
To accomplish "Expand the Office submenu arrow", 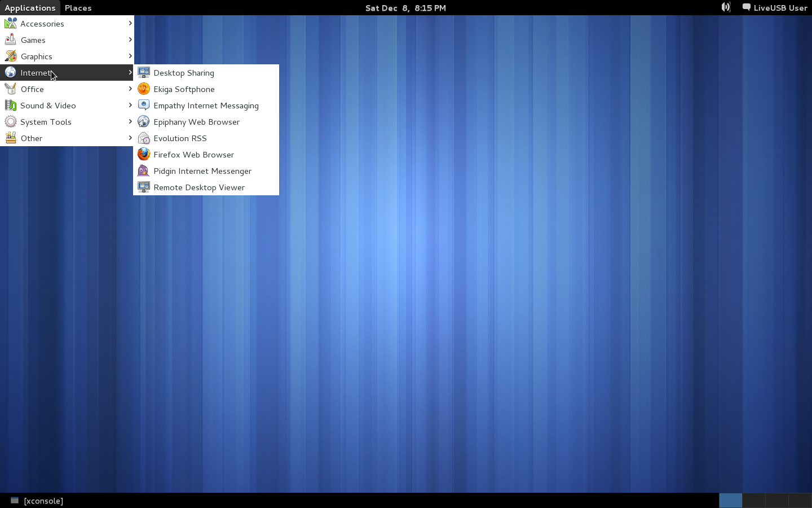I will click(130, 89).
